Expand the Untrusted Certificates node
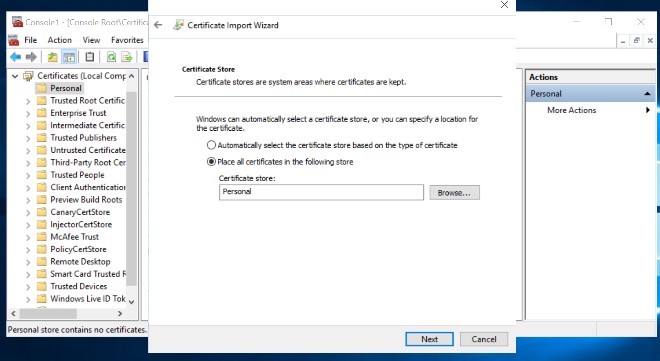Viewport: 660px width, 361px height. [28, 151]
